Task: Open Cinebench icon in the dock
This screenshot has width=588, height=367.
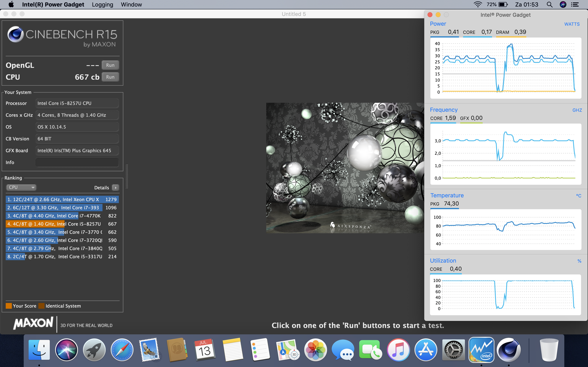Action: [x=509, y=349]
